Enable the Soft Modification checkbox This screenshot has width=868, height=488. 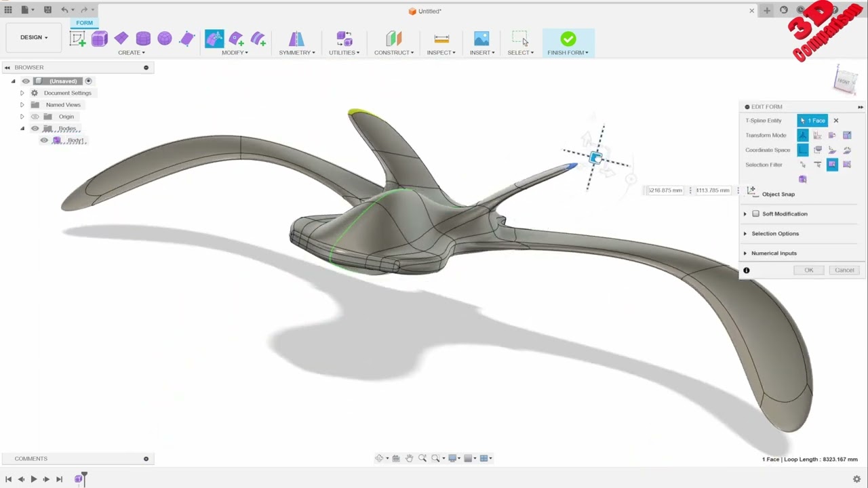point(755,213)
